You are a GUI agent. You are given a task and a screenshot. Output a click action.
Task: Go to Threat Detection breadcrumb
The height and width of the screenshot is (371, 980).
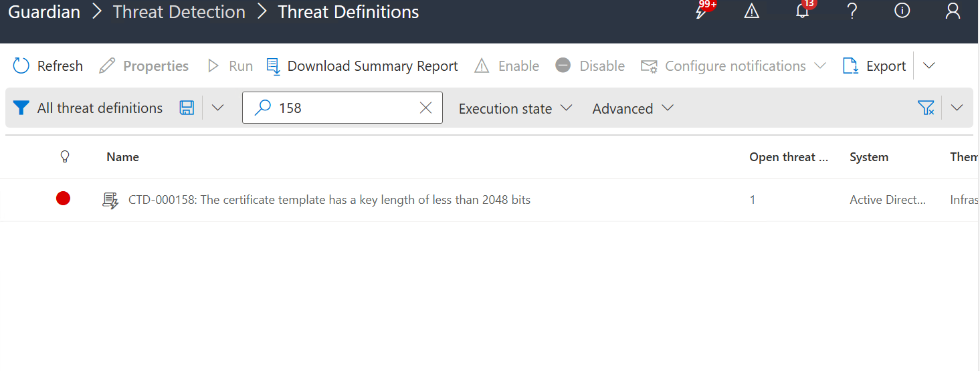pyautogui.click(x=179, y=11)
